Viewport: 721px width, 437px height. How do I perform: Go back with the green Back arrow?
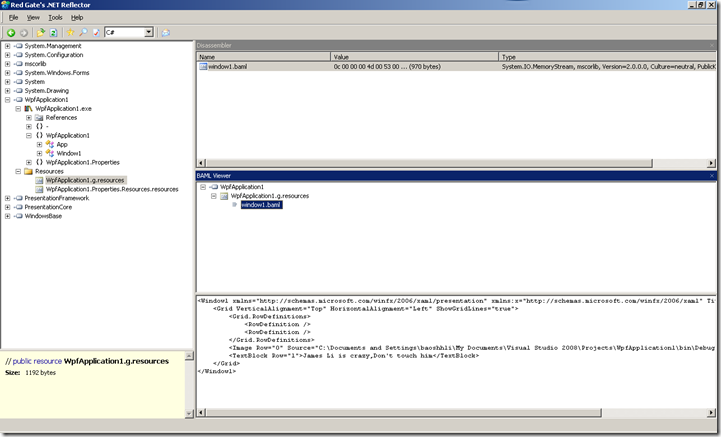point(11,33)
